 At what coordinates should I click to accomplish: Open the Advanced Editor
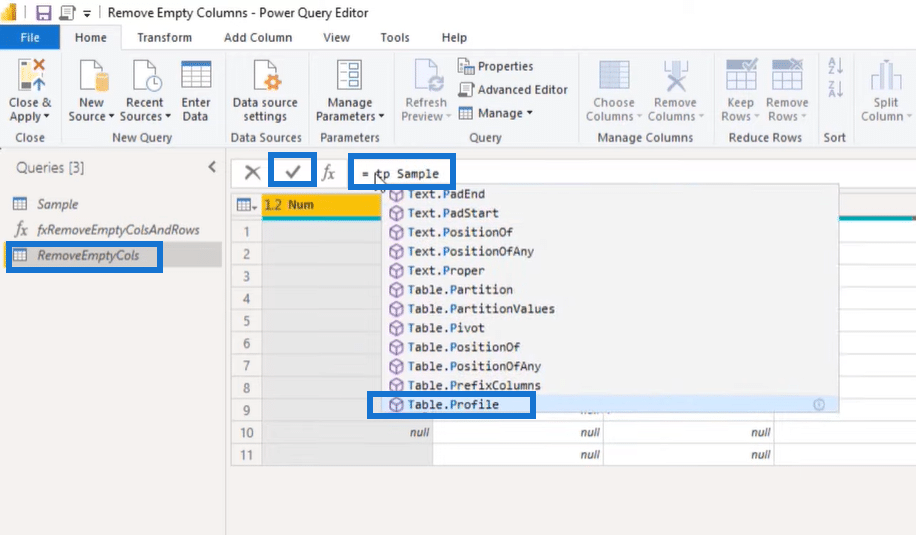click(513, 89)
